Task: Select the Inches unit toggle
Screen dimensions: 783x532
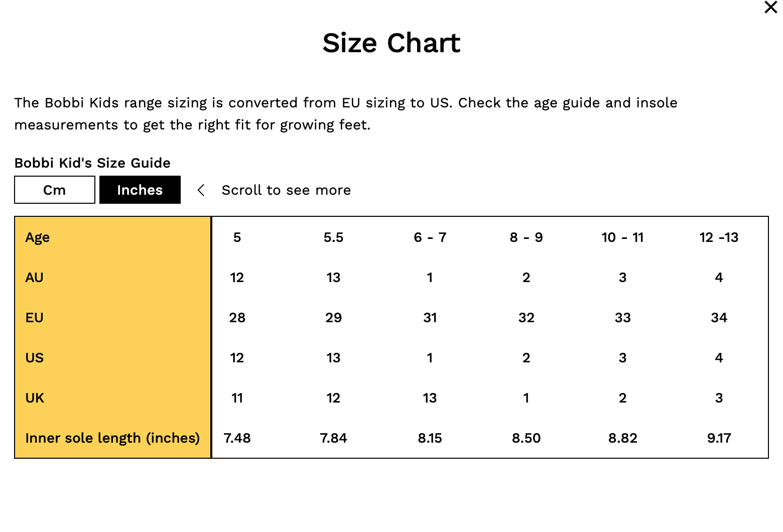Action: 140,190
